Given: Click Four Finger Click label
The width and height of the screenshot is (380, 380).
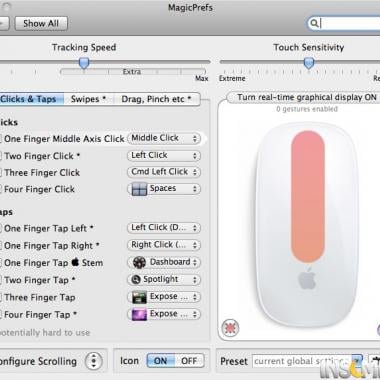Looking at the screenshot, I should [39, 189].
